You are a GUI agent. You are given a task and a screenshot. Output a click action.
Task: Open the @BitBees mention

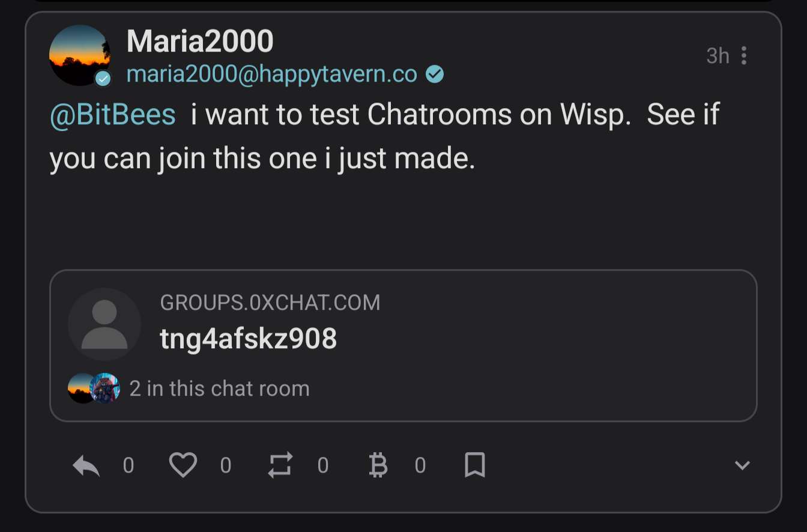point(113,114)
